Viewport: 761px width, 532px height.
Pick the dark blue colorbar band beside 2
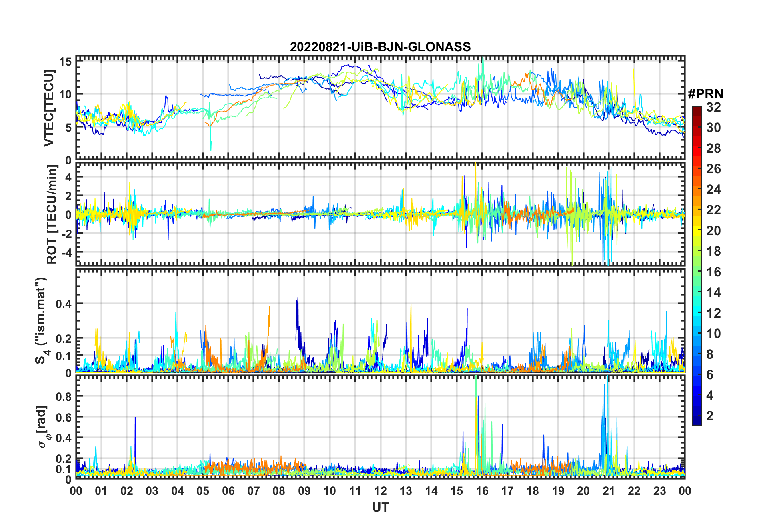697,416
